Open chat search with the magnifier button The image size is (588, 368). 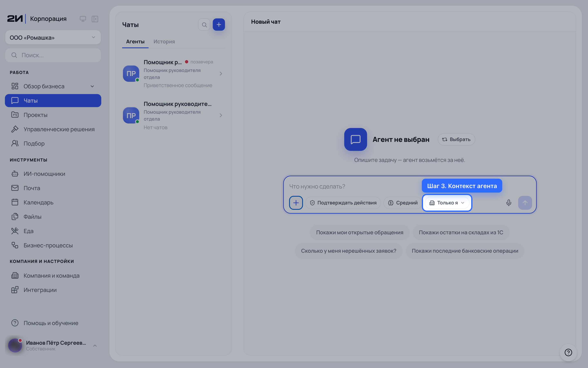204,25
